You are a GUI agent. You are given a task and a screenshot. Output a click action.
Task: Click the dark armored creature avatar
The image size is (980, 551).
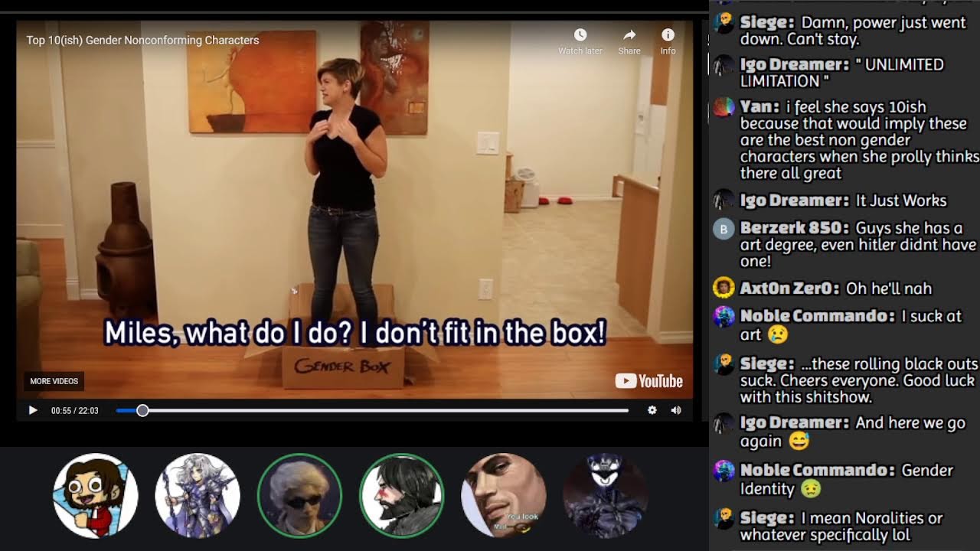pos(605,495)
